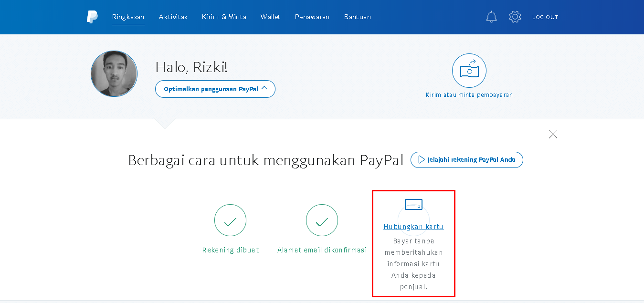Select the Wallet menu item
Screen dimensions: 644x303
pyautogui.click(x=270, y=17)
